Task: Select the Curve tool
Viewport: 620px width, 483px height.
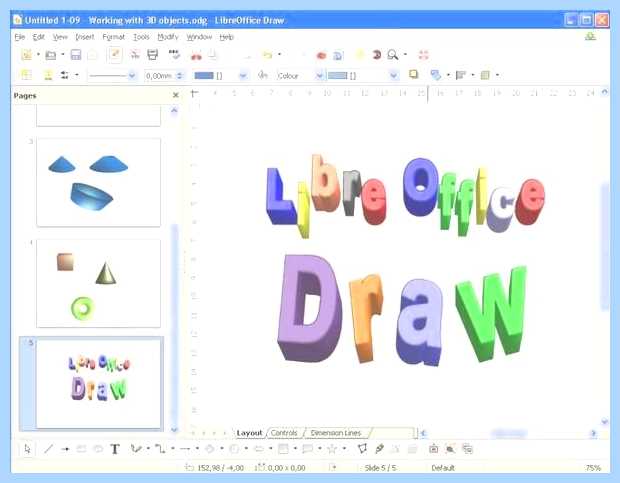Action: [136, 449]
